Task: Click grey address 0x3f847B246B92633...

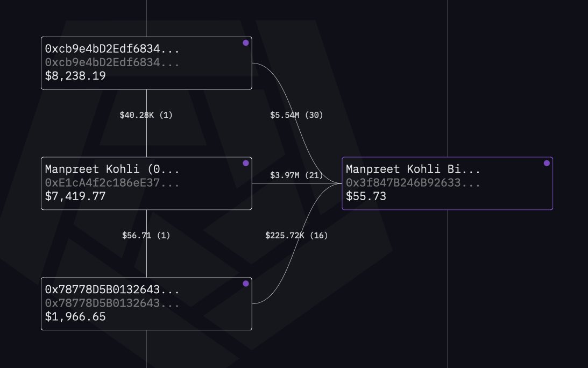Action: coord(413,183)
